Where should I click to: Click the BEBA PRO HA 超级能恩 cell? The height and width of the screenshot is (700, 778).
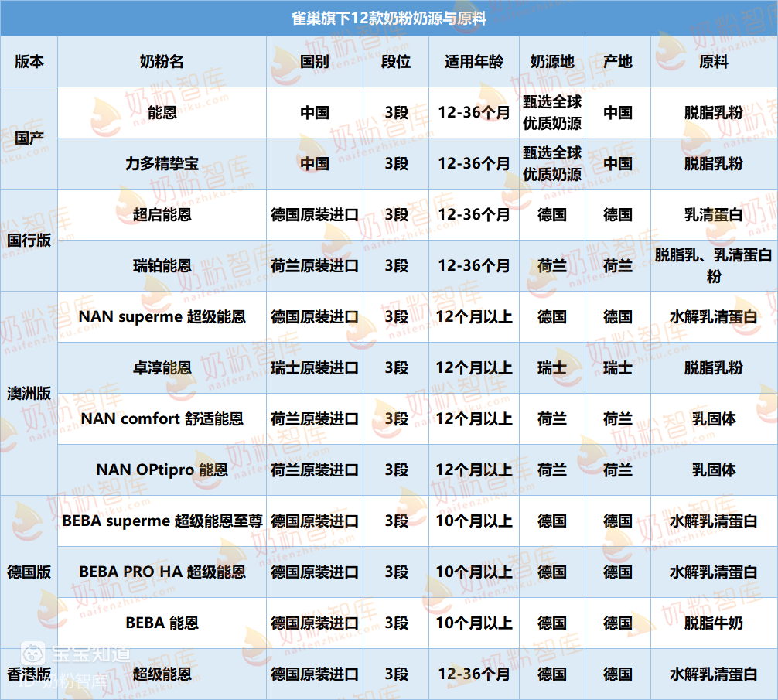[162, 572]
